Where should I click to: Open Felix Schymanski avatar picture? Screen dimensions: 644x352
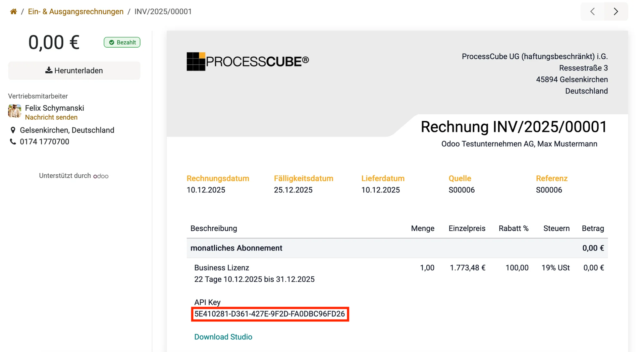15,111
